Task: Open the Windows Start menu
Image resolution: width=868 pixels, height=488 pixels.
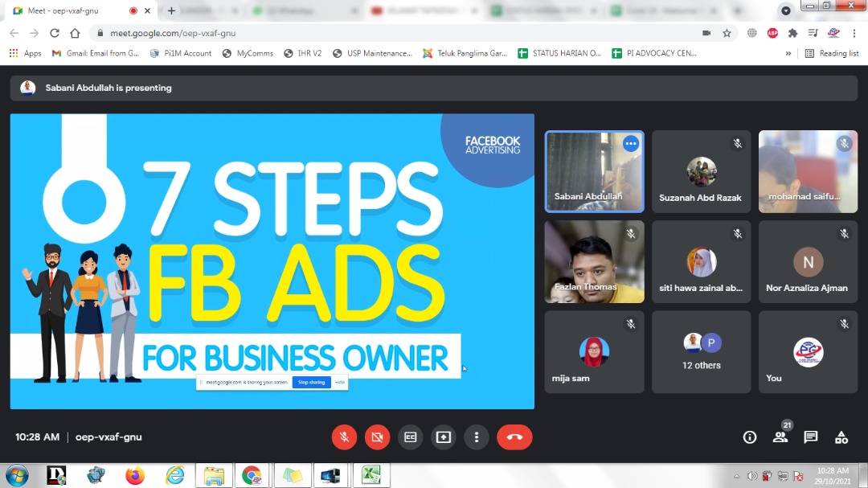Action: (x=17, y=476)
